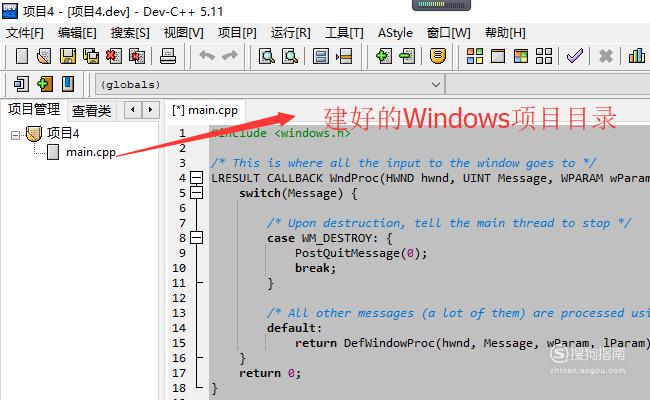Collapse the 项目4 project tree node

15,135
